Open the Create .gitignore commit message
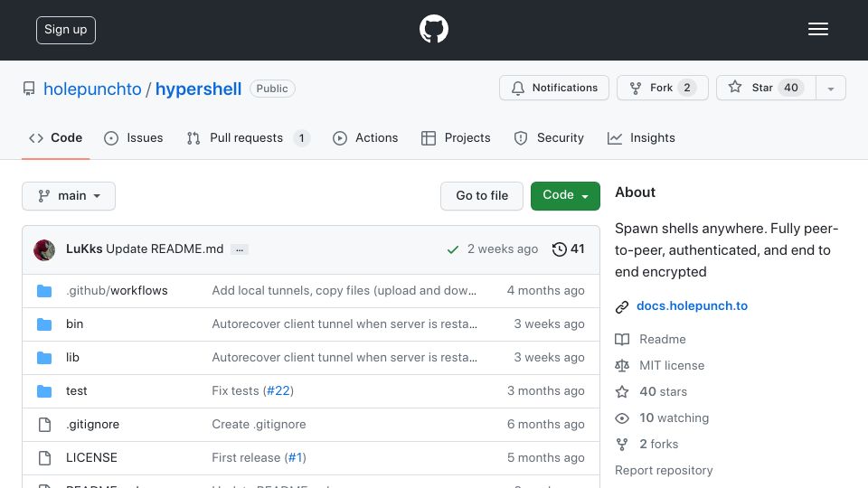 (x=259, y=424)
